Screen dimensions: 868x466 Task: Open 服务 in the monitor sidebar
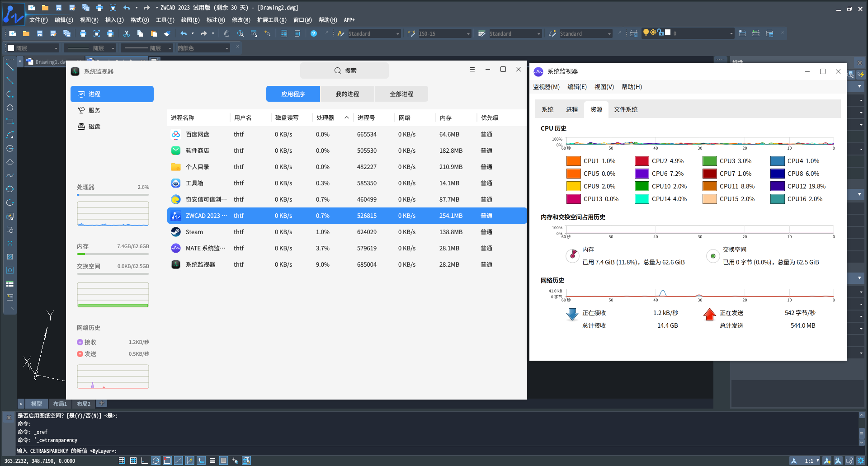point(94,110)
